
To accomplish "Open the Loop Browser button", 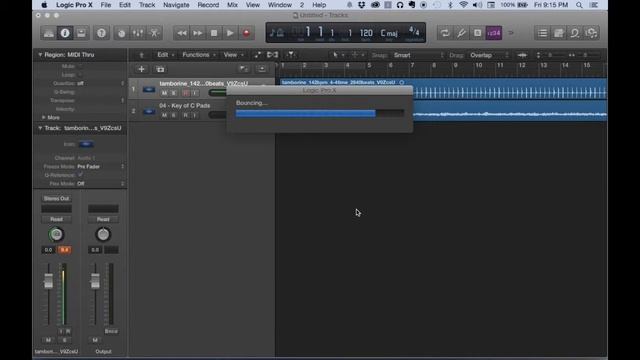I will (x=575, y=33).
